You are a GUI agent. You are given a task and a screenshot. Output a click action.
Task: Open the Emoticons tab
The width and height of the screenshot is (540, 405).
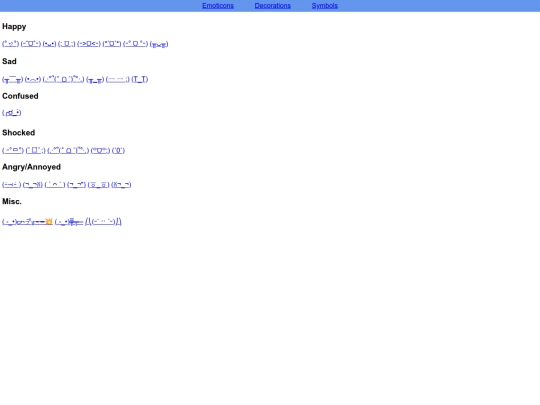(x=218, y=6)
